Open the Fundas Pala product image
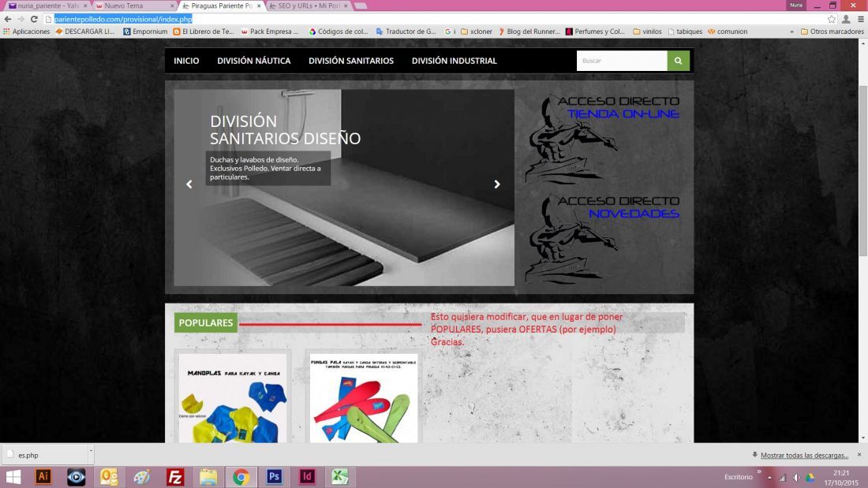Image resolution: width=868 pixels, height=488 pixels. (x=364, y=398)
